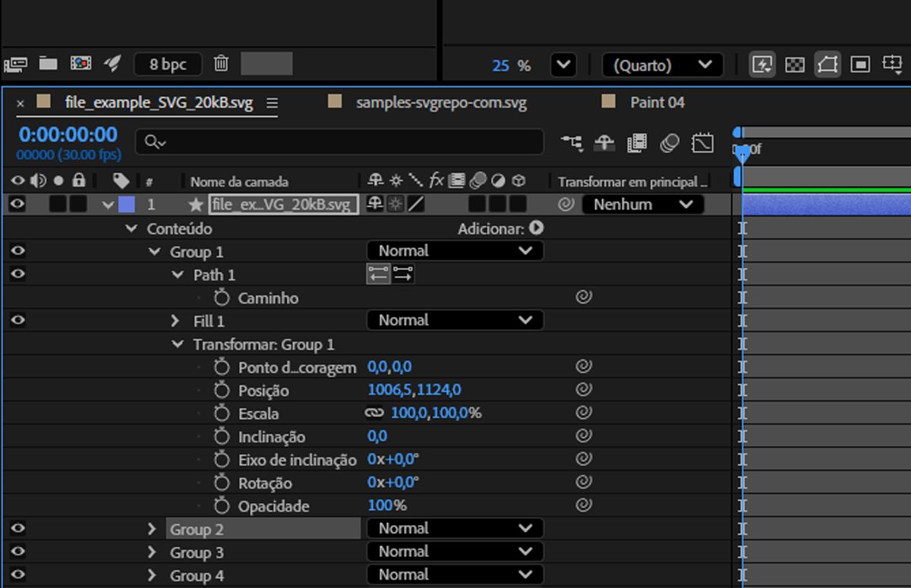This screenshot has width=911, height=588.
Task: Toggle hide shy layers icon
Action: tap(604, 143)
